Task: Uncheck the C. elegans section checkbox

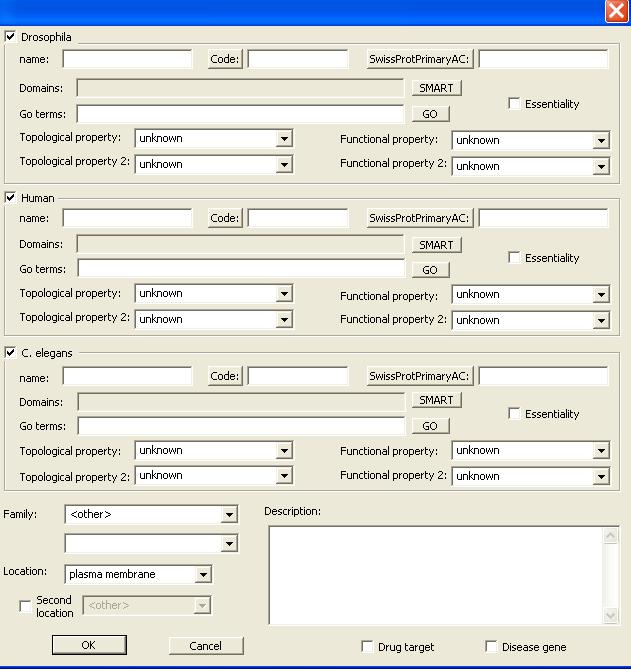Action: click(x=11, y=353)
